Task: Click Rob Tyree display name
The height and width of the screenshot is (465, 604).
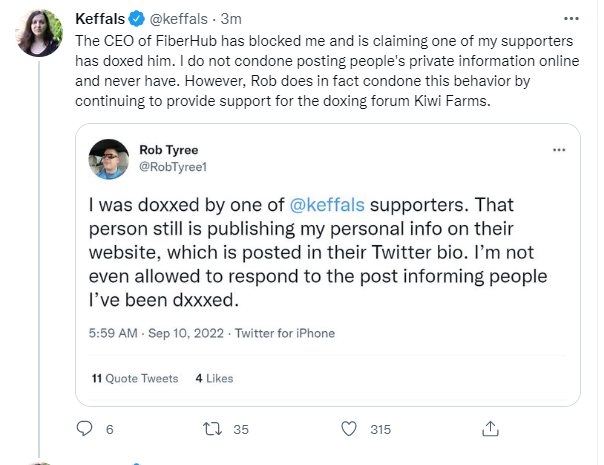Action: coord(169,150)
